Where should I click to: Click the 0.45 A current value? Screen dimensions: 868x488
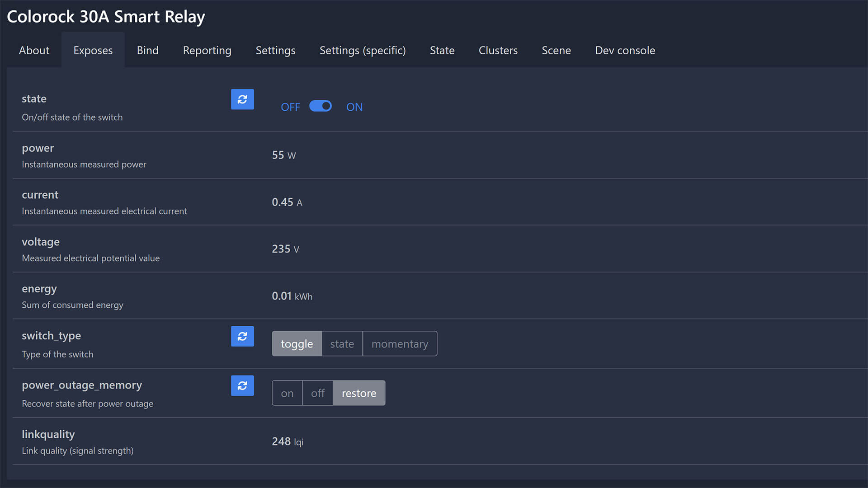(x=287, y=202)
